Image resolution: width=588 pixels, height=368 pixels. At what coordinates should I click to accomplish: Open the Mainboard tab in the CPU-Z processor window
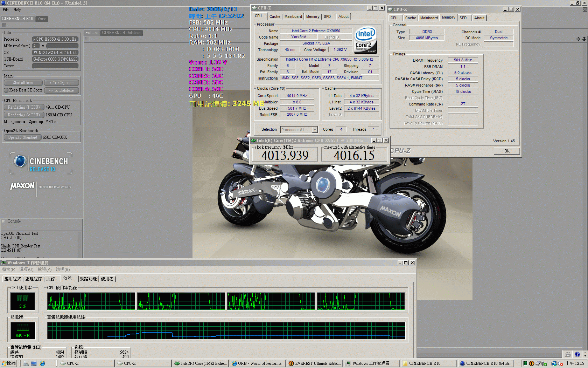click(x=293, y=16)
